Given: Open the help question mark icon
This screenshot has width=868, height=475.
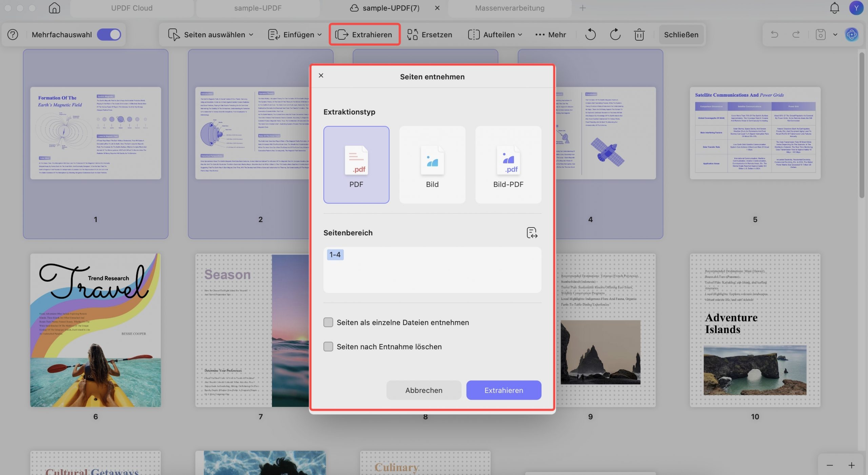Looking at the screenshot, I should click(13, 35).
